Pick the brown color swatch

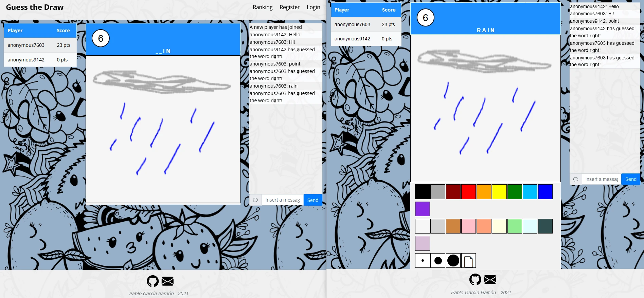pos(453,226)
